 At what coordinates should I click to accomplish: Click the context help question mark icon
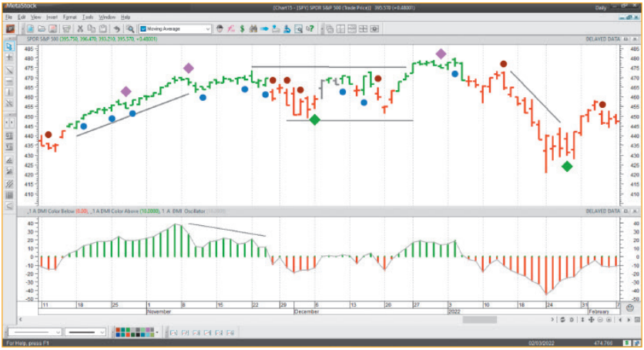[310, 29]
